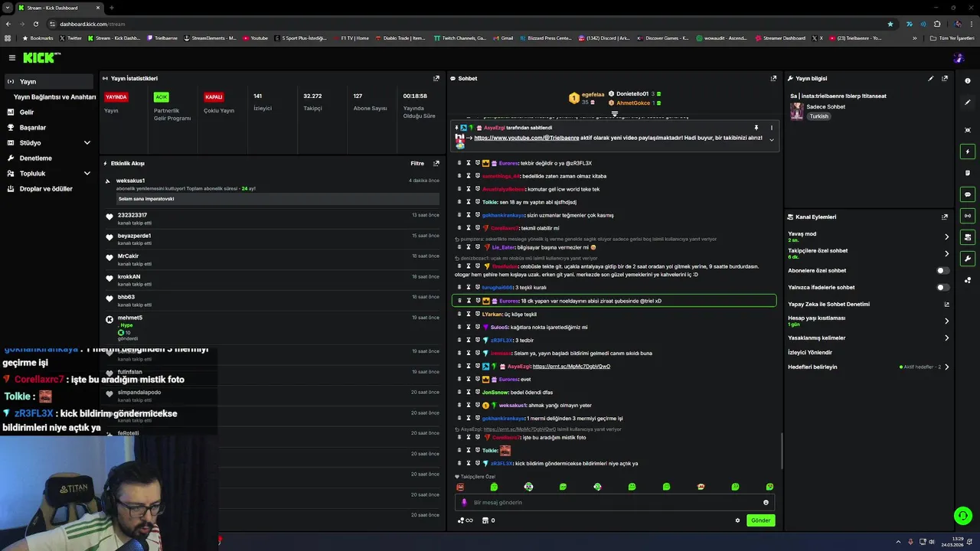Open info icon in right sidebar

point(968,80)
